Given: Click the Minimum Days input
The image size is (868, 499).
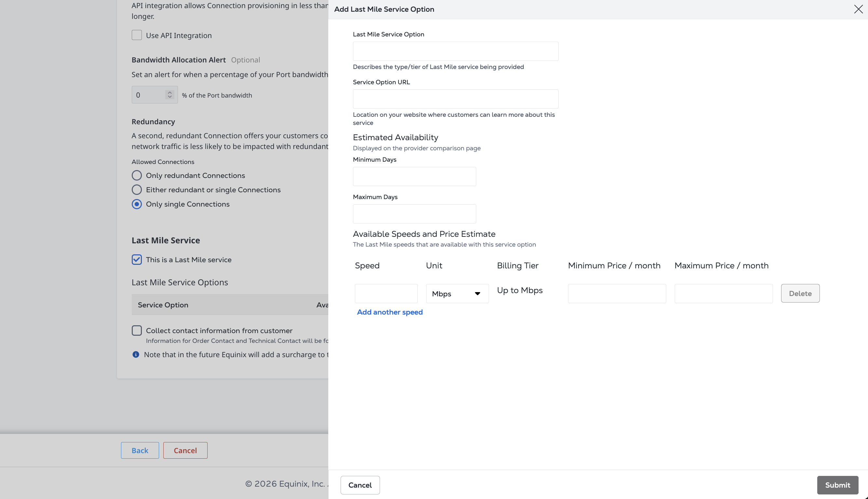Looking at the screenshot, I should point(414,177).
